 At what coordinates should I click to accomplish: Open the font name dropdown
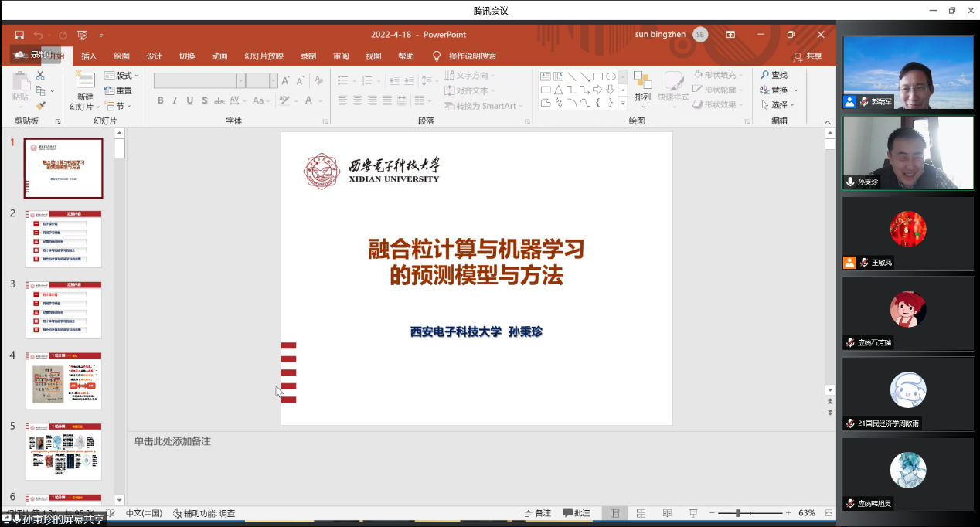tap(240, 80)
